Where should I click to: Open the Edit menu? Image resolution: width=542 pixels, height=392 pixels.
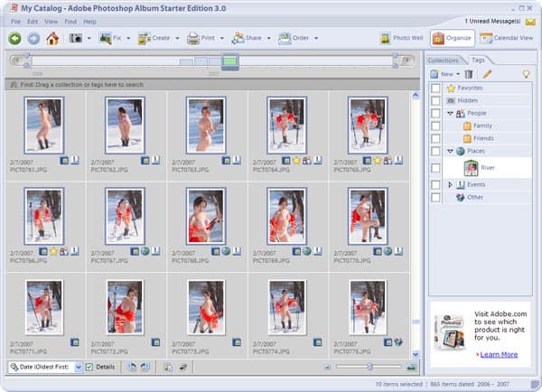tap(33, 22)
